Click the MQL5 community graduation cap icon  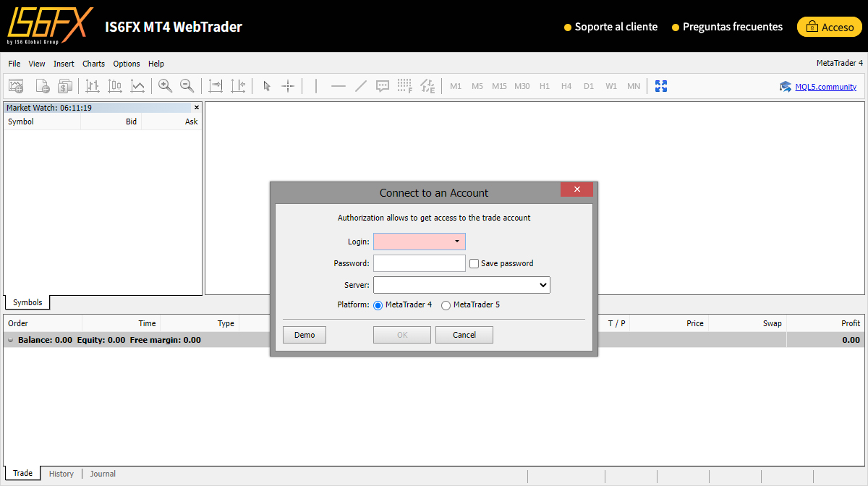(x=786, y=87)
